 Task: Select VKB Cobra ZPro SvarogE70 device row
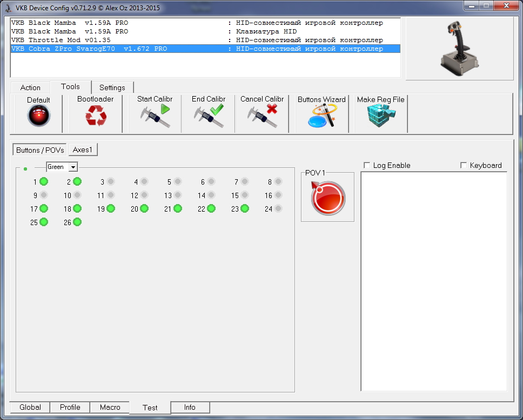point(205,49)
